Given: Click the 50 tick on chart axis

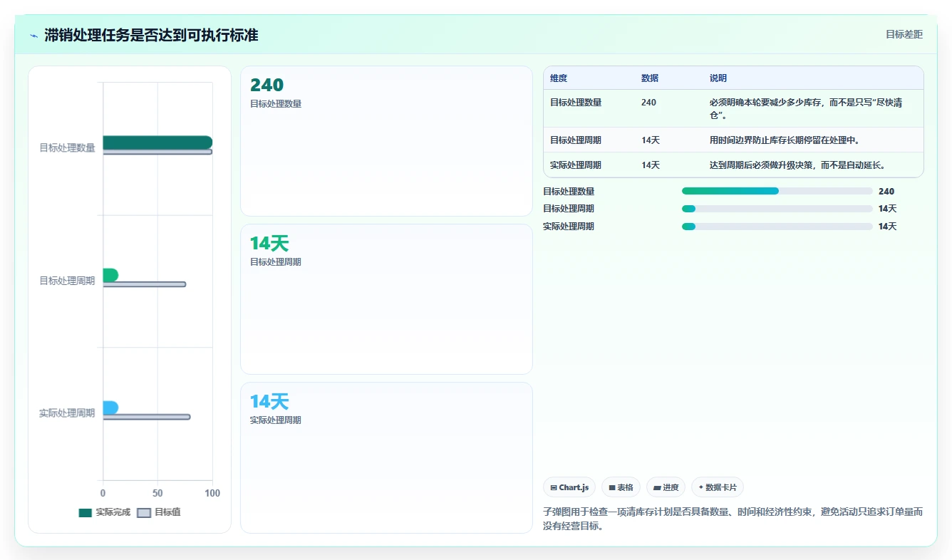Looking at the screenshot, I should tap(157, 493).
